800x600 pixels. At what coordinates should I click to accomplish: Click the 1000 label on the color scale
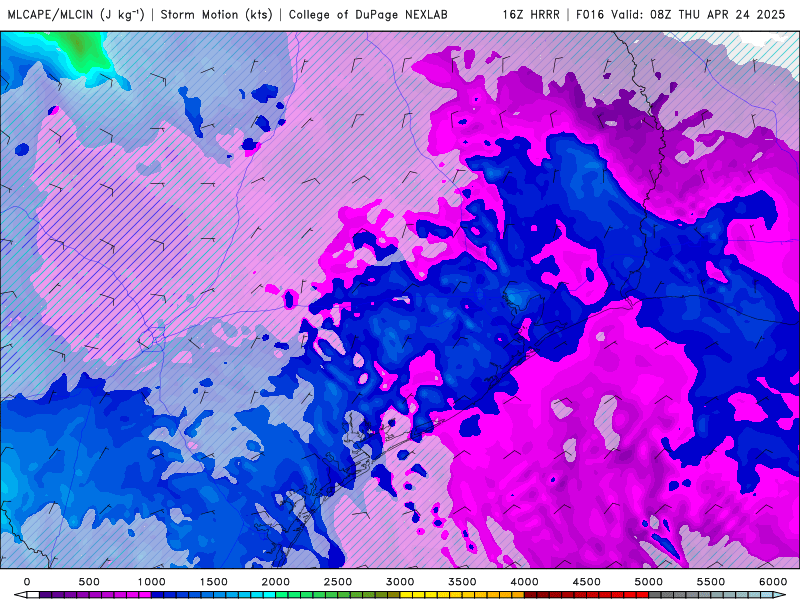pos(152,582)
